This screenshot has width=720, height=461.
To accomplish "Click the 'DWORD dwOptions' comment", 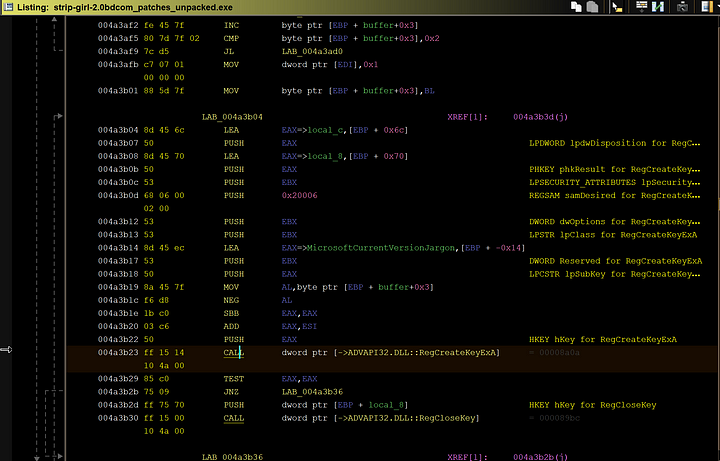I will tap(615, 222).
